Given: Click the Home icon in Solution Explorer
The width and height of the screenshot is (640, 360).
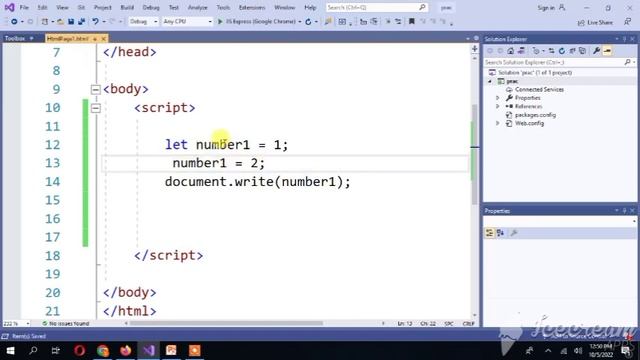Looking at the screenshot, I should 511,51.
